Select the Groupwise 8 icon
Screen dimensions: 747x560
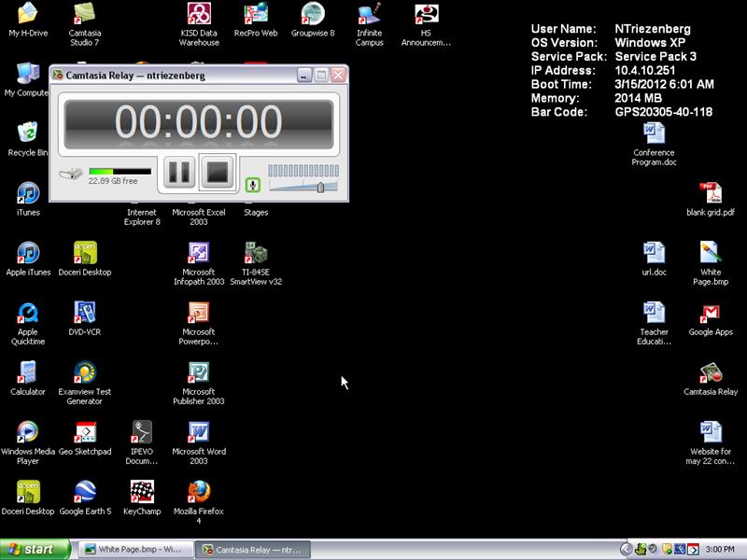click(x=313, y=19)
